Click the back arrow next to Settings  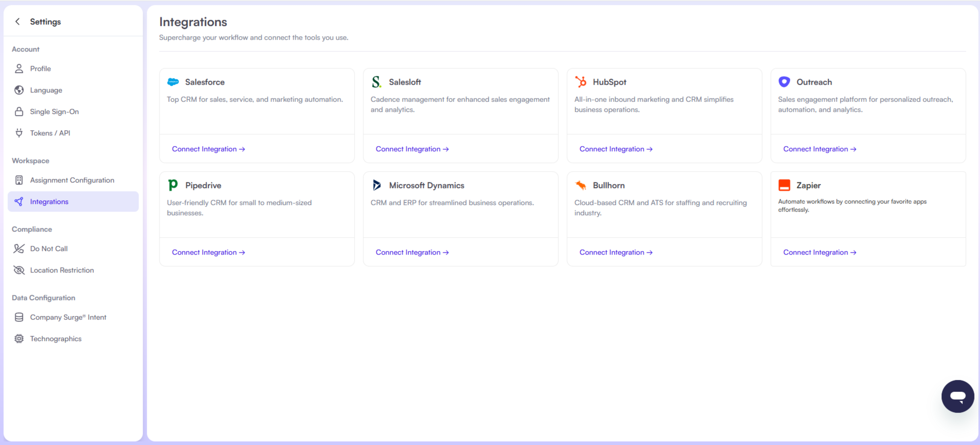[17, 22]
